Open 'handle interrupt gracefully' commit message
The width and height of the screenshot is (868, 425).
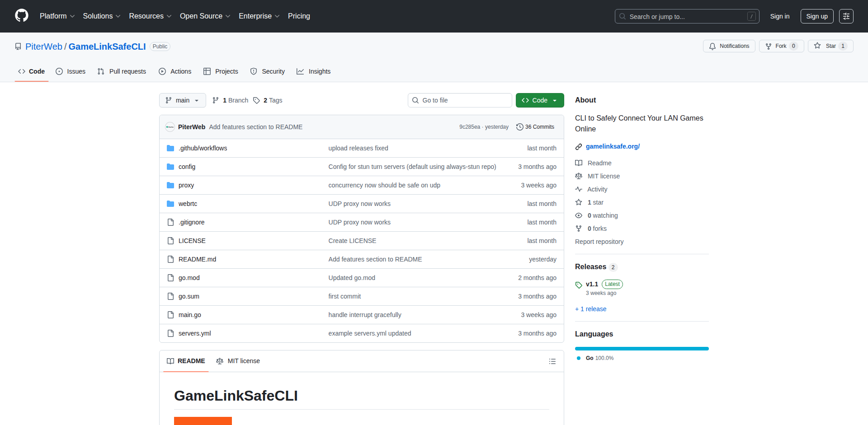[x=365, y=315]
